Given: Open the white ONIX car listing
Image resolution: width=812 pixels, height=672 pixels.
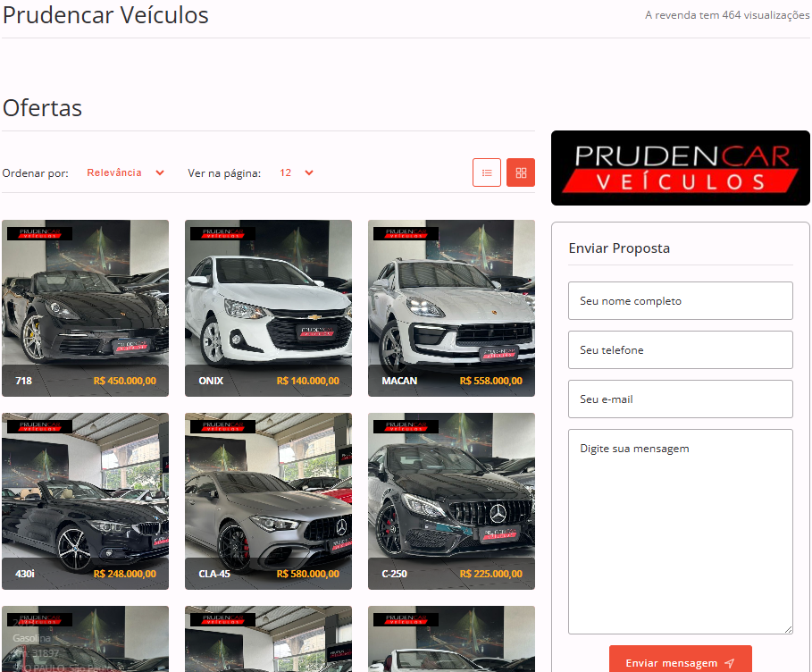Looking at the screenshot, I should [x=268, y=295].
